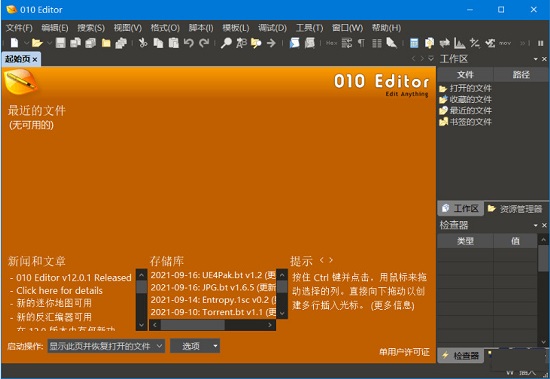Image resolution: width=550 pixels, height=379 pixels.
Task: Click the Compare Files icon
Action: pos(429,43)
